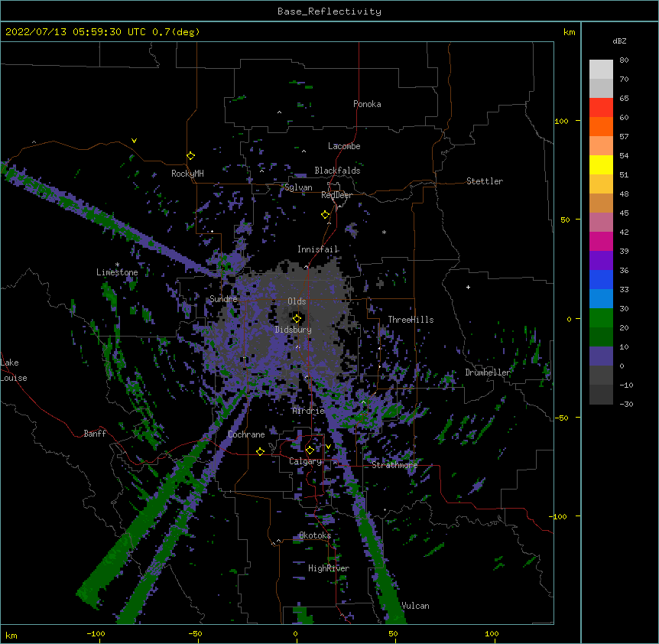Image resolution: width=659 pixels, height=644 pixels.
Task: Click the white caret marker west of Lacombe
Action: click(x=304, y=151)
